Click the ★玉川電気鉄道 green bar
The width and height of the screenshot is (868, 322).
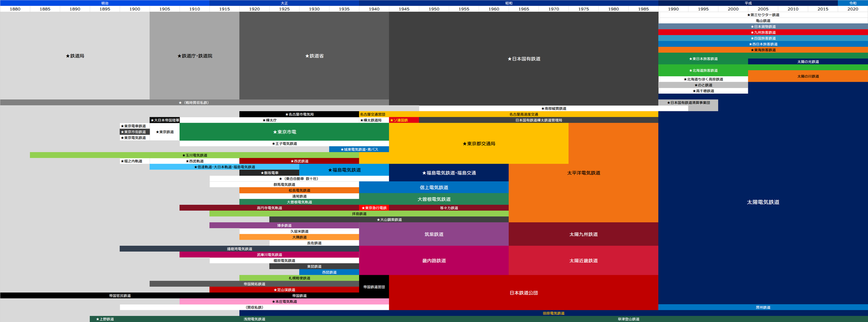coord(194,155)
